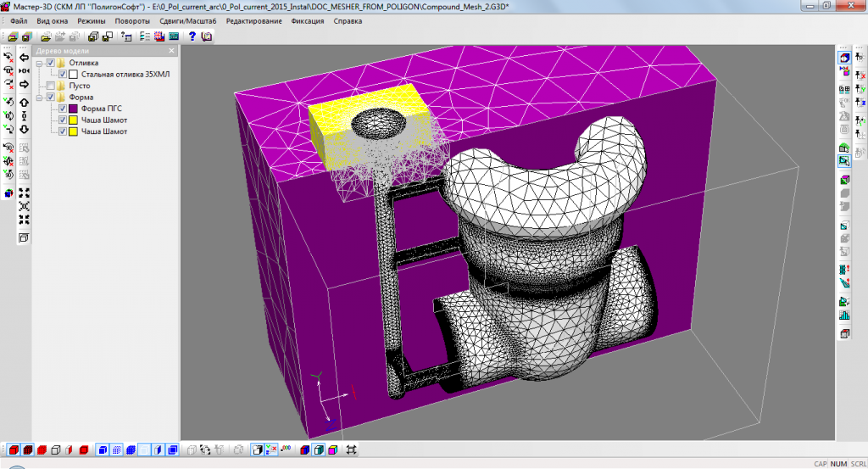Toggle the Форма ПГС visibility checkbox
Image resolution: width=868 pixels, height=469 pixels.
62,109
